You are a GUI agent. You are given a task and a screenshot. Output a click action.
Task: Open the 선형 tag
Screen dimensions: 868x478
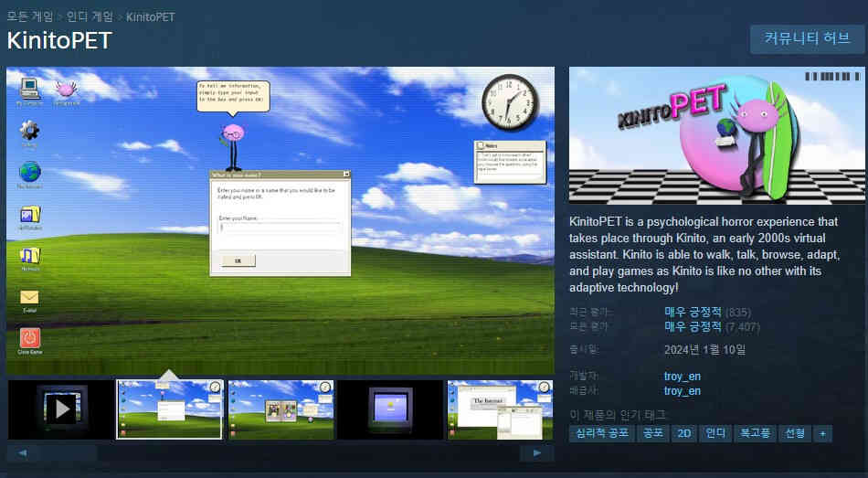[795, 433]
